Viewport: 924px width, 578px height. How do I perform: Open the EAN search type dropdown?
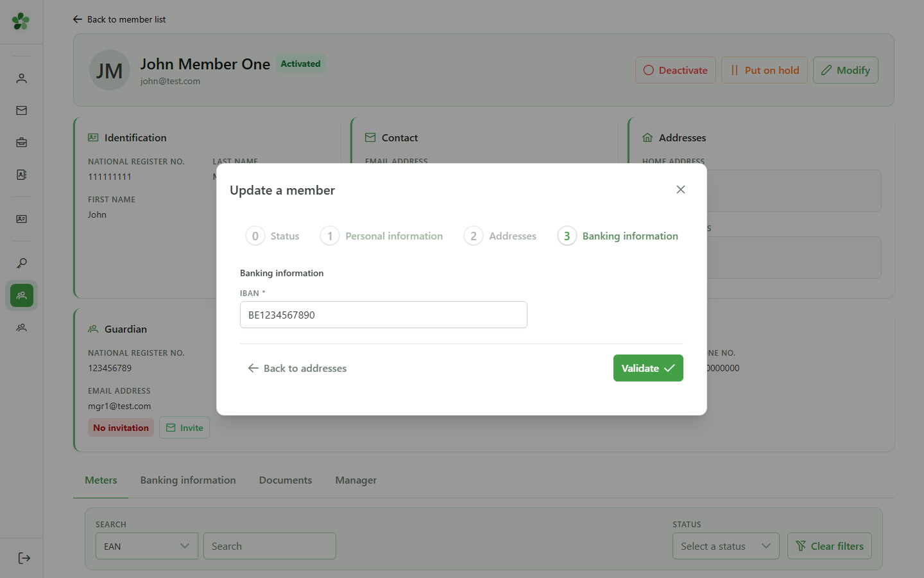click(x=147, y=546)
